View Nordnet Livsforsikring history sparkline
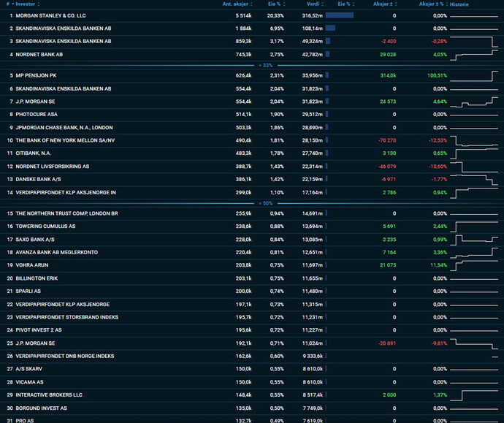Viewport: 504px width, 423px height. click(x=474, y=167)
